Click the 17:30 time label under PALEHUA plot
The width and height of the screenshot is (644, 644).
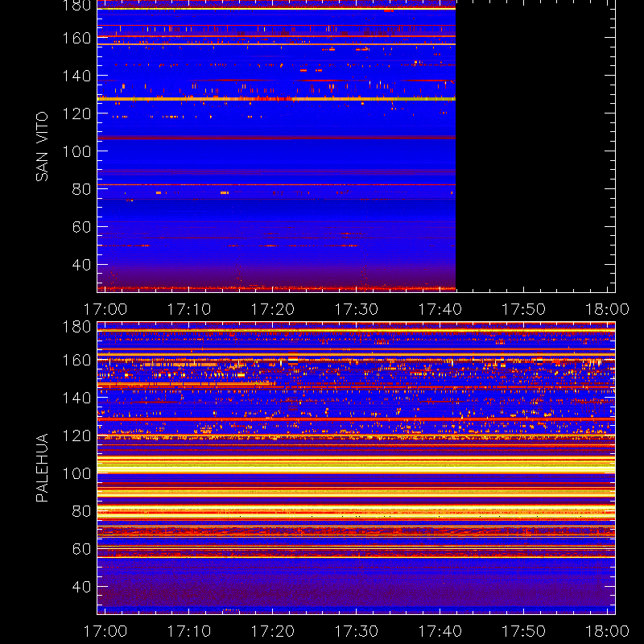click(357, 631)
